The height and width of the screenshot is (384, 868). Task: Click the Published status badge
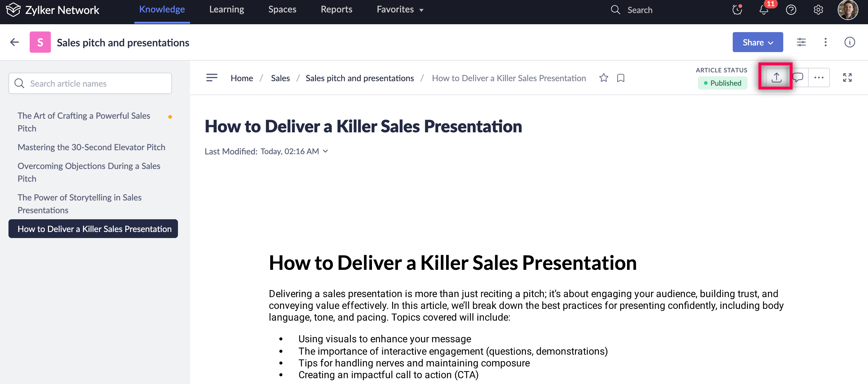[722, 83]
